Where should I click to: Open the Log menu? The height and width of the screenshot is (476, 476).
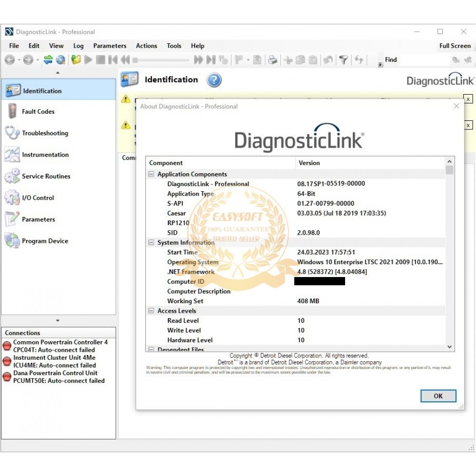pos(79,46)
